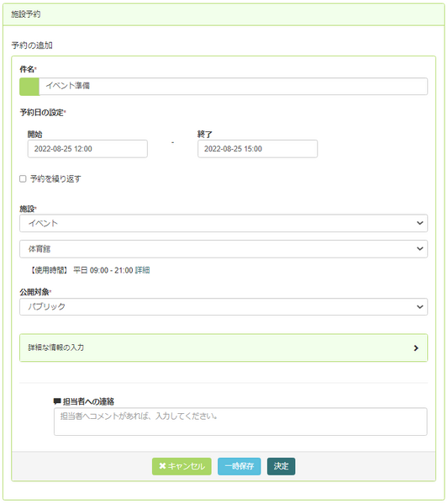Click the 開始 date field 2022-08-25 12:00
The image size is (448, 504).
coord(87,149)
